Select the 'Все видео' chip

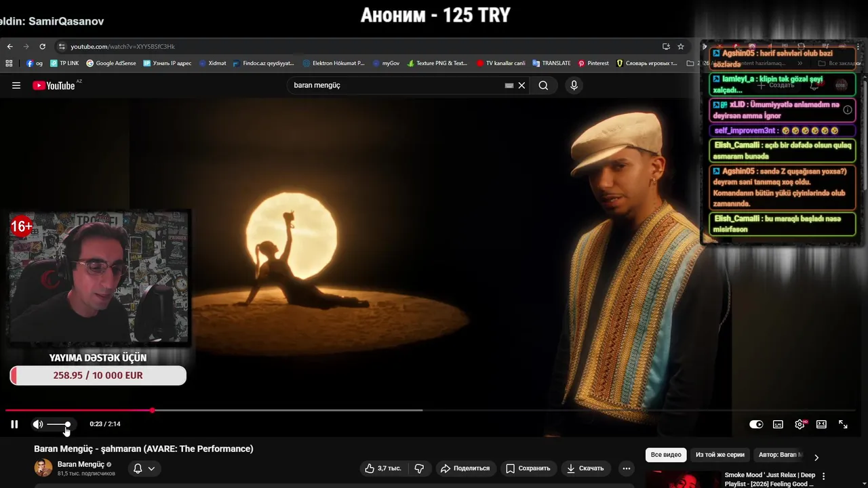(x=666, y=455)
